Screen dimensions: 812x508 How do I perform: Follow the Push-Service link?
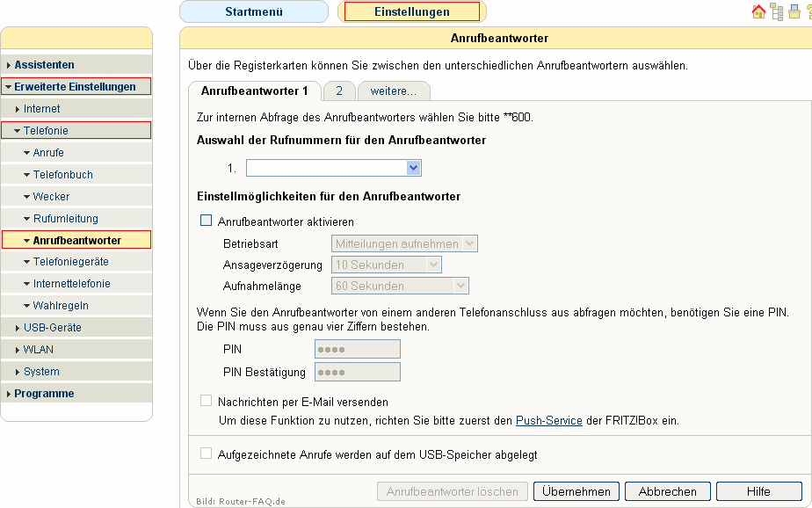pyautogui.click(x=549, y=420)
